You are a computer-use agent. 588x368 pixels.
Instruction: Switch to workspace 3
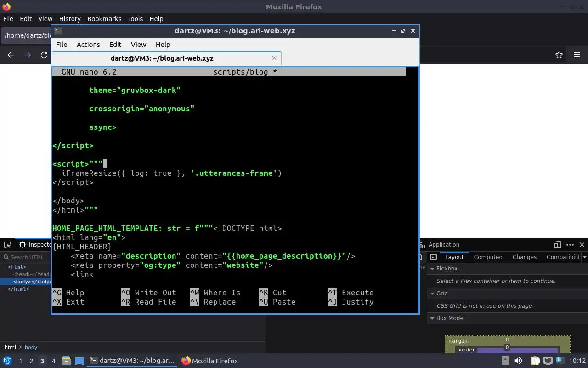42,361
